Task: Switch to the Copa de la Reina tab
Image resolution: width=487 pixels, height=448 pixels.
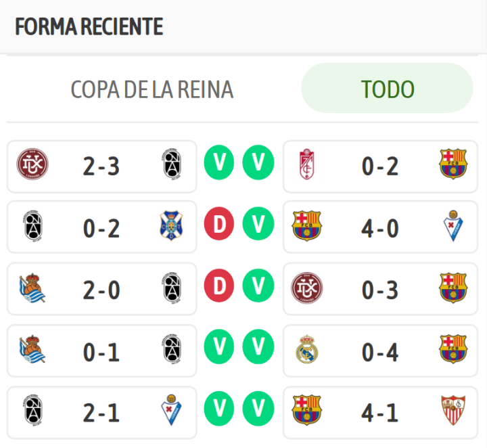Action: click(x=152, y=89)
